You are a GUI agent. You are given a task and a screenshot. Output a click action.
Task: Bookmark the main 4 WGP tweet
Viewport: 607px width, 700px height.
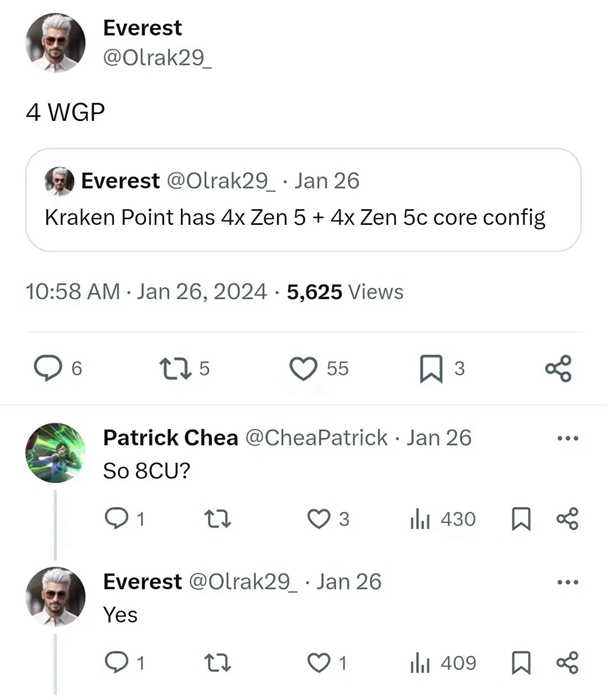click(430, 369)
